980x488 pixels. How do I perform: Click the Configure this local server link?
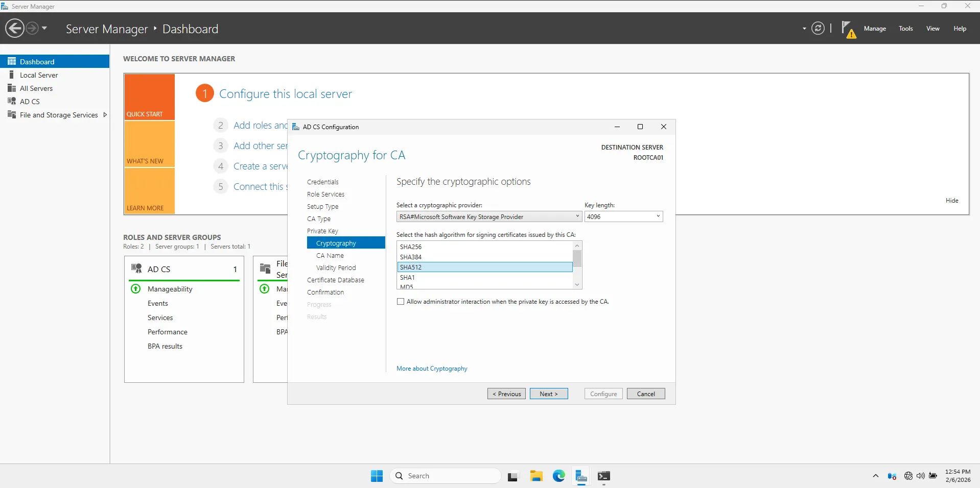tap(286, 94)
